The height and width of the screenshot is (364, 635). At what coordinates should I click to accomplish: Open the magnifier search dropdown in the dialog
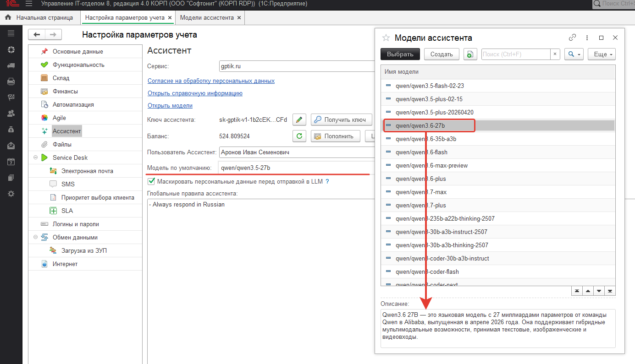point(574,54)
